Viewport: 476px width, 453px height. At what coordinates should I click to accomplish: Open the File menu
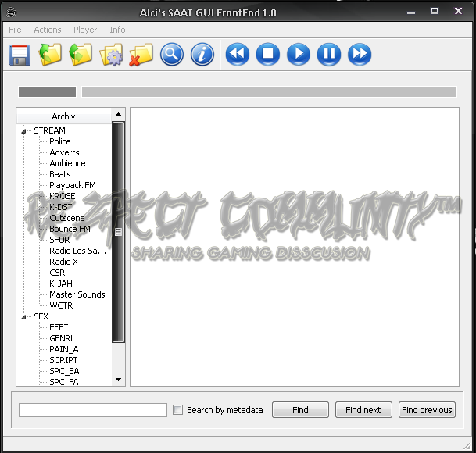click(x=15, y=30)
